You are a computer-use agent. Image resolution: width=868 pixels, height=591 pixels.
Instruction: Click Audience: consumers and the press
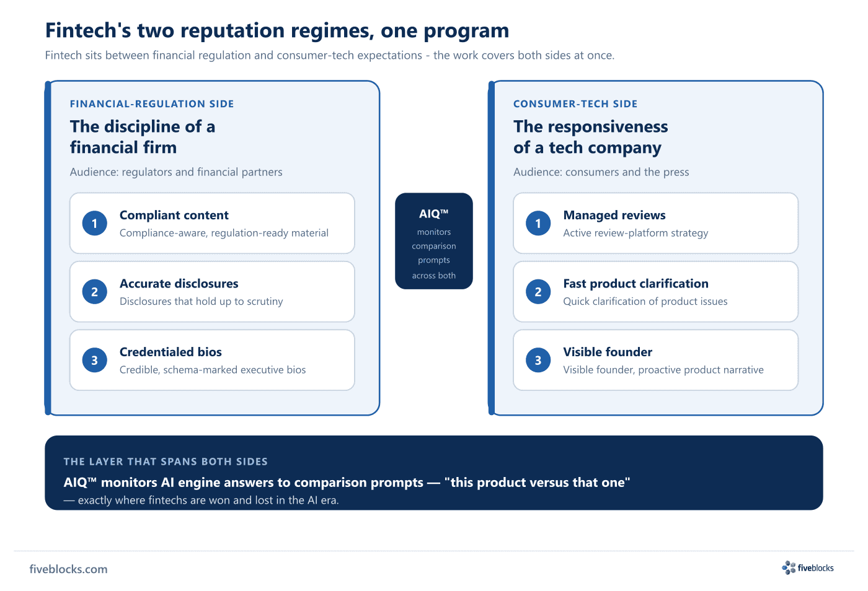coord(601,172)
